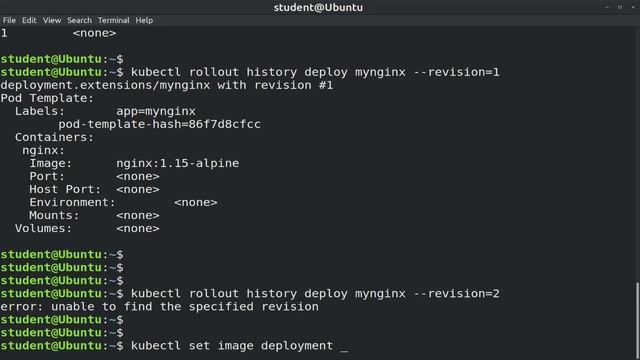The width and height of the screenshot is (640, 360).
Task: Click the 'Pod Template:' line
Action: pos(47,98)
